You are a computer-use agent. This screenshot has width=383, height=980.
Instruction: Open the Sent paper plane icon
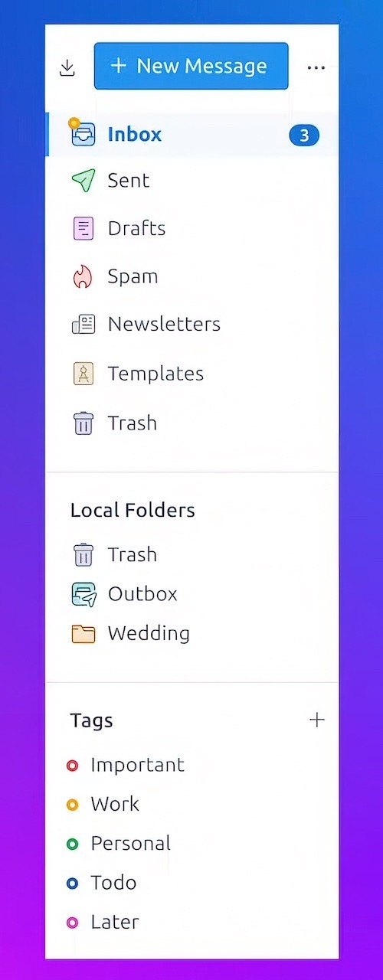click(x=83, y=181)
